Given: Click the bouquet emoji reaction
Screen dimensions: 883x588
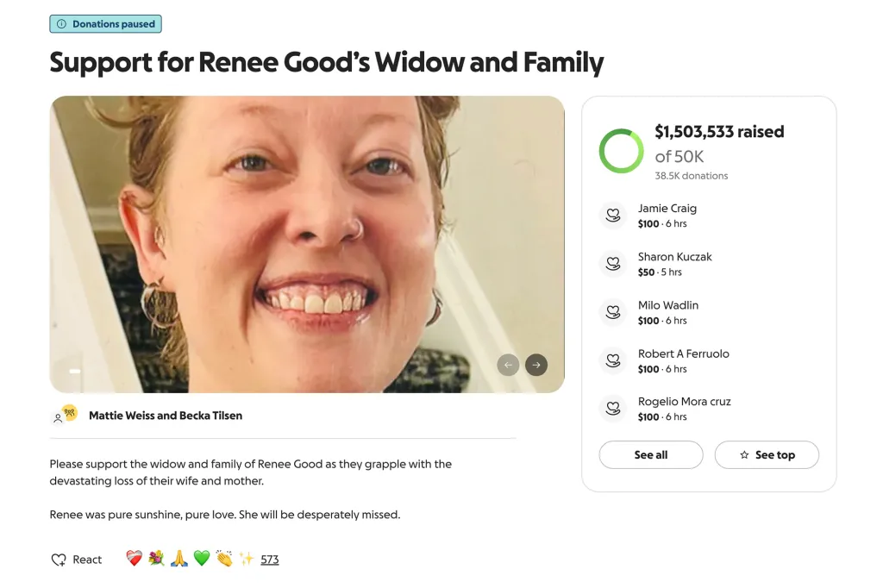Looking at the screenshot, I should click(x=155, y=559).
